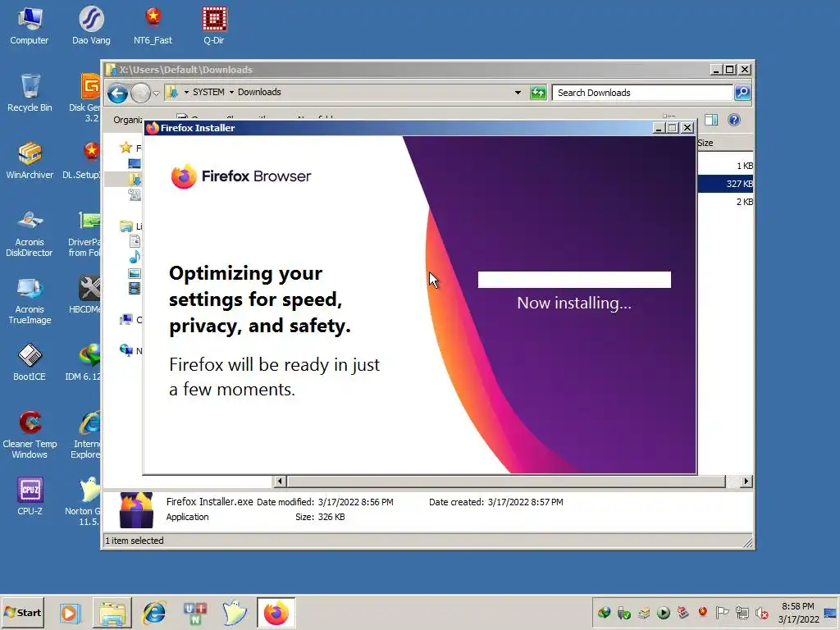Open Acronis DiskDirector icon
Screen dimensions: 840x630
coord(30,232)
